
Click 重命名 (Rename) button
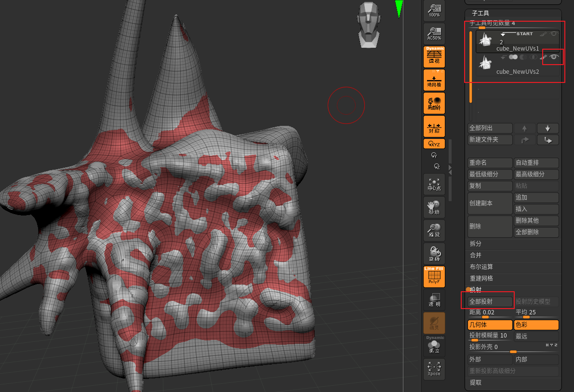[490, 162]
